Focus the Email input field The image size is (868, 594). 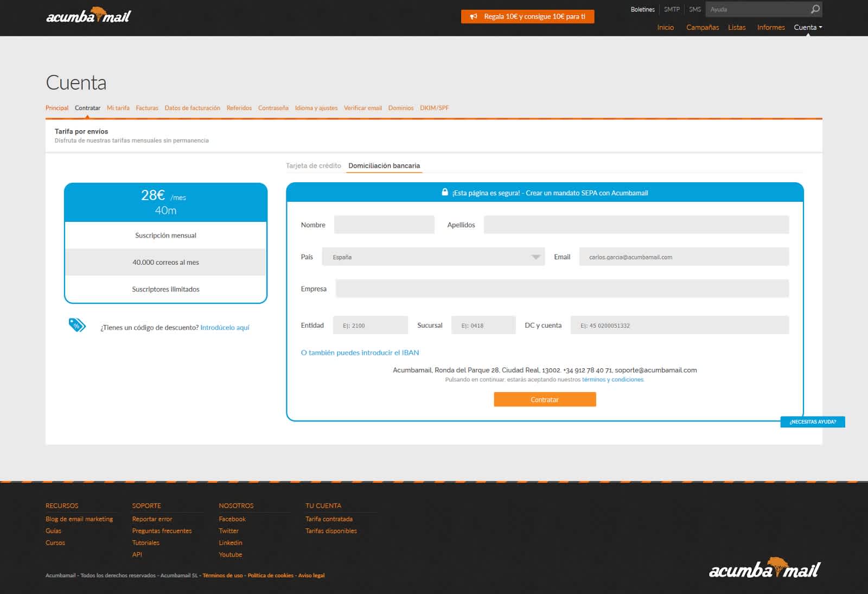tap(684, 257)
